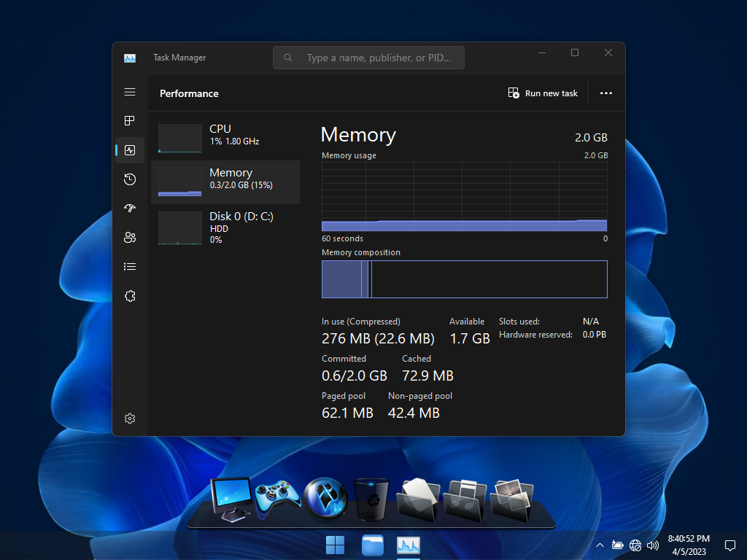Open the pictures folder dock icon

click(511, 500)
